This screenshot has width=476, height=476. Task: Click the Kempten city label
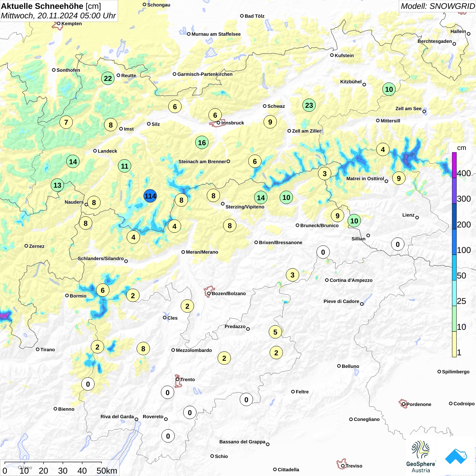72,23
